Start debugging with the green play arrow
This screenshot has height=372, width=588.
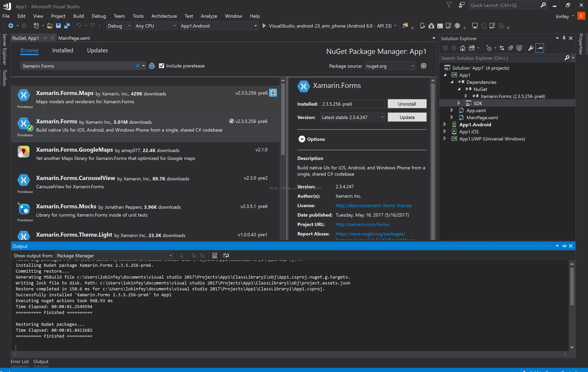click(264, 26)
